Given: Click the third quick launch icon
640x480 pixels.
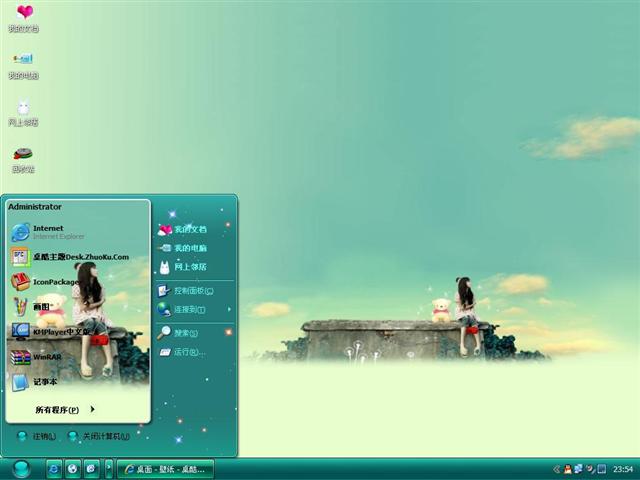Looking at the screenshot, I should [92, 469].
